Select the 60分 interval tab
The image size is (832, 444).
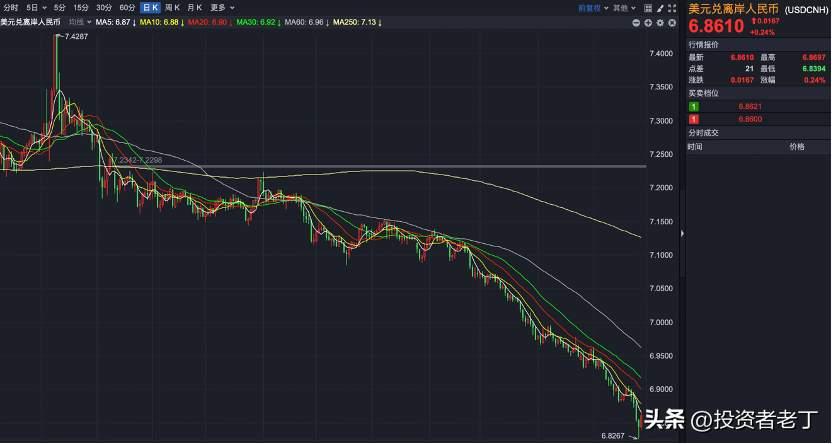[127, 8]
